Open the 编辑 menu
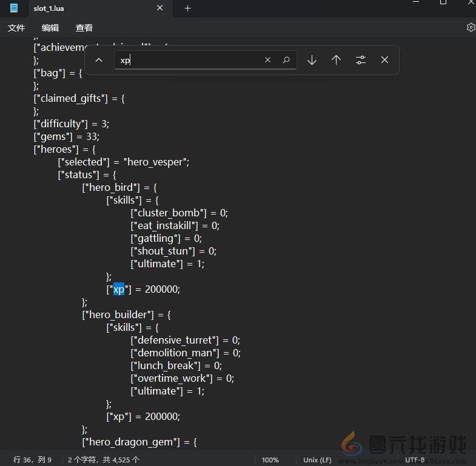This screenshot has width=476, height=466. 50,28
